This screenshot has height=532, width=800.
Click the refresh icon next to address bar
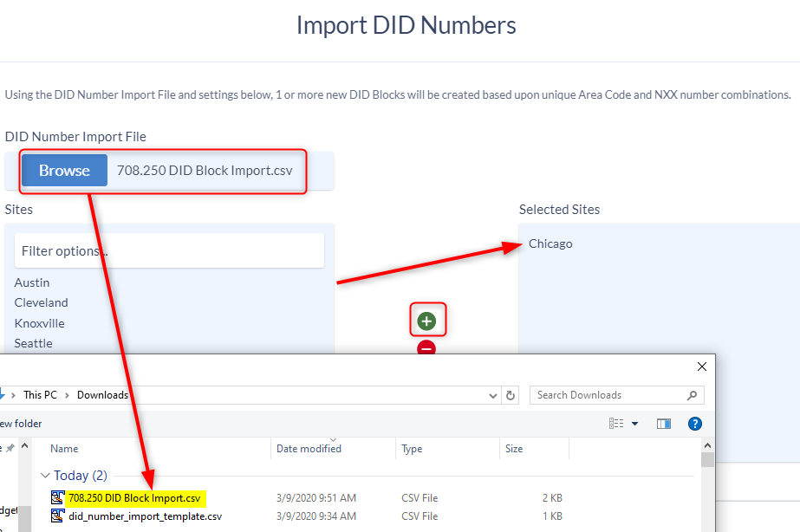coord(511,395)
